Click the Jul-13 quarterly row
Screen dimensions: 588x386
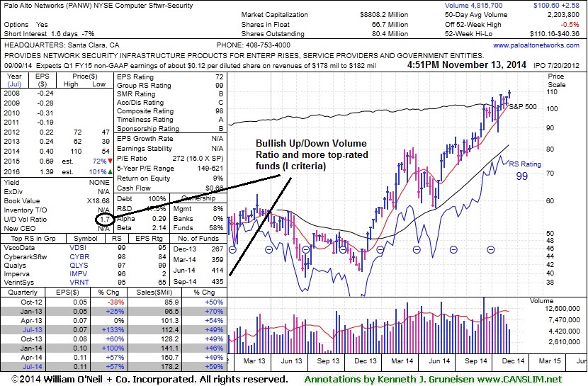coord(114,330)
